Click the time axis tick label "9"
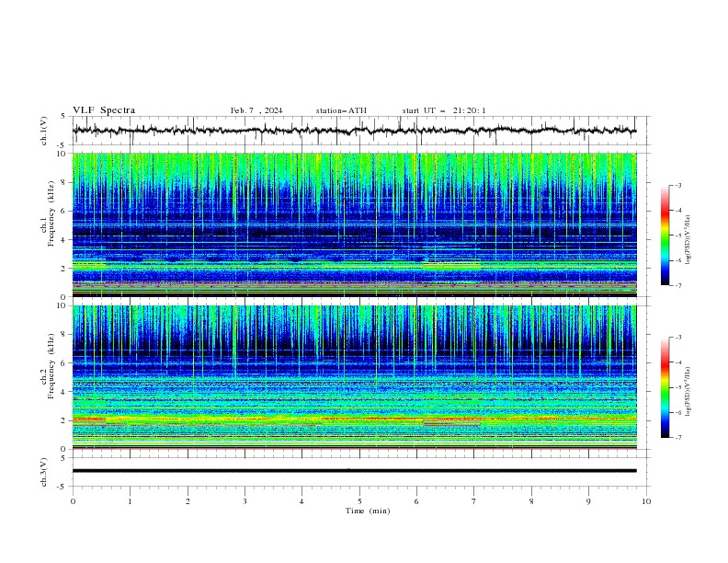The width and height of the screenshot is (728, 563). click(x=588, y=501)
